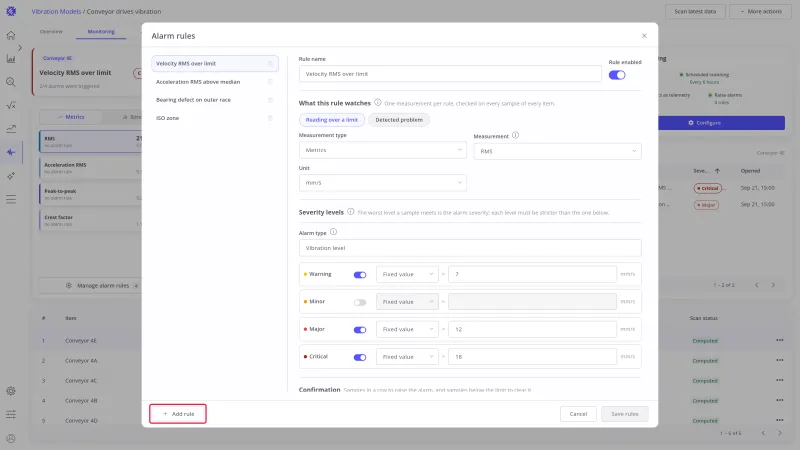Select the Metrics tab

pyautogui.click(x=71, y=117)
